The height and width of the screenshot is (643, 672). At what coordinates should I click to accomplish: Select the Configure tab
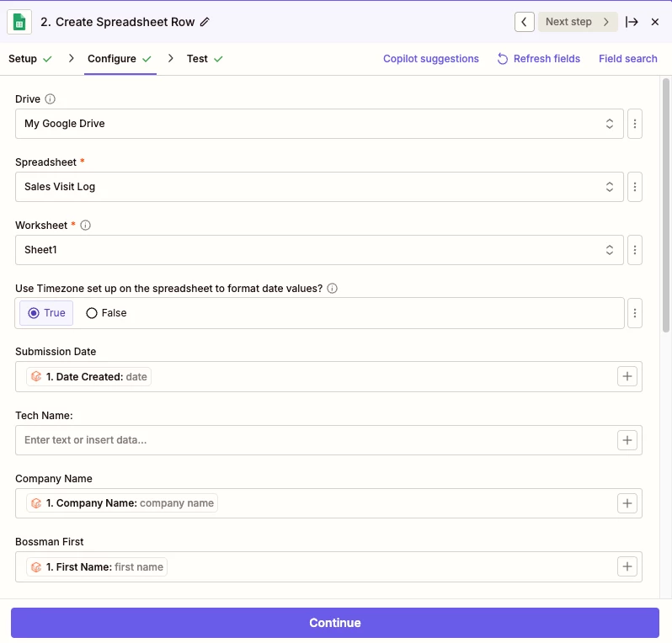point(120,59)
